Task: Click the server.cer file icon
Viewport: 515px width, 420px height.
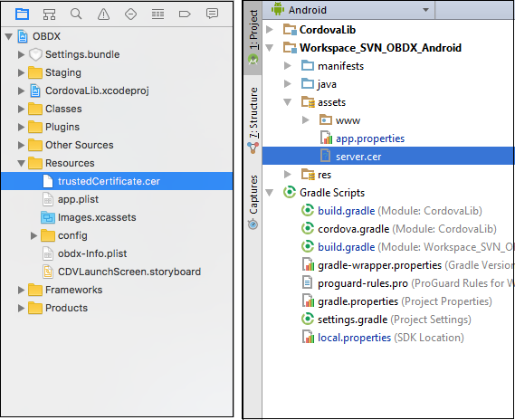Action: (x=325, y=156)
